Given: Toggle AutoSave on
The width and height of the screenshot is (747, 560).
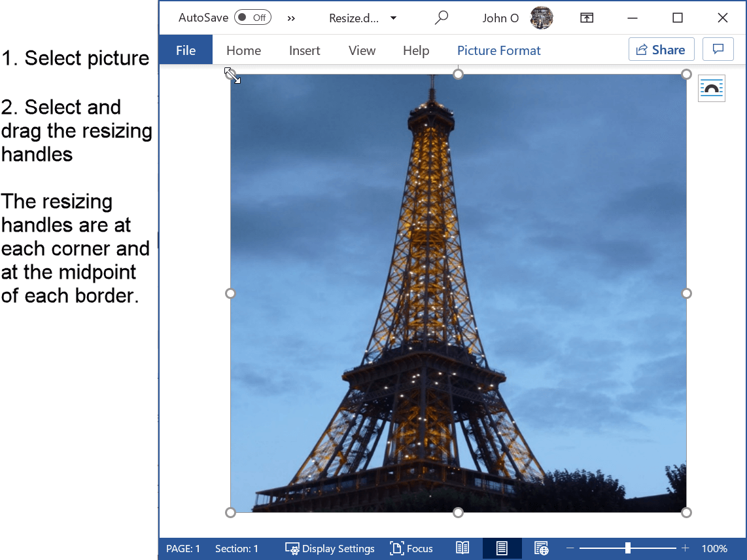Looking at the screenshot, I should (x=252, y=18).
